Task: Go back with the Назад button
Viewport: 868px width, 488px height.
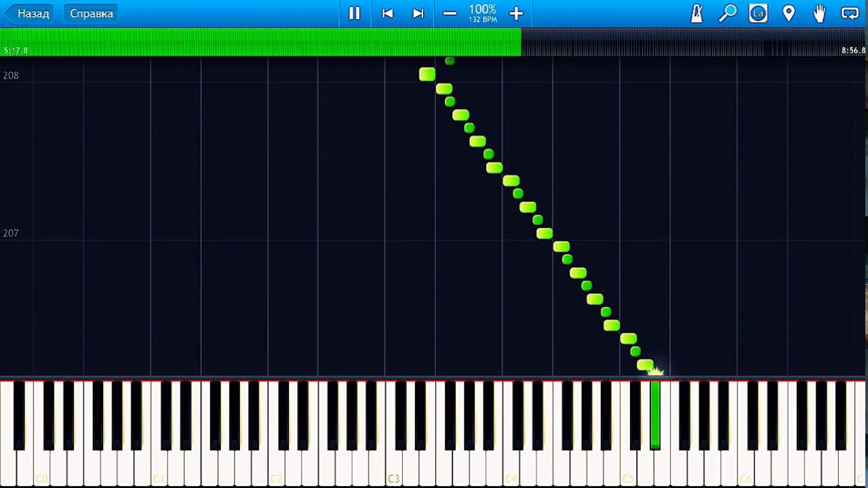Action: coord(31,13)
